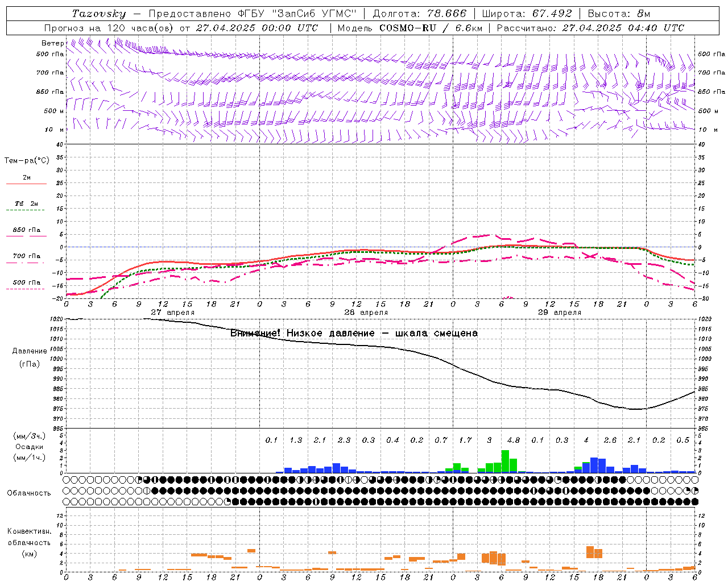The height and width of the screenshot is (582, 728).
Task: Click the tallest green precipitation bar
Action: pyautogui.click(x=505, y=461)
